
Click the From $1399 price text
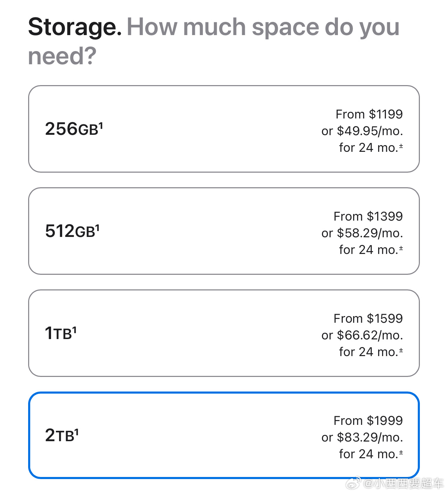point(368,216)
